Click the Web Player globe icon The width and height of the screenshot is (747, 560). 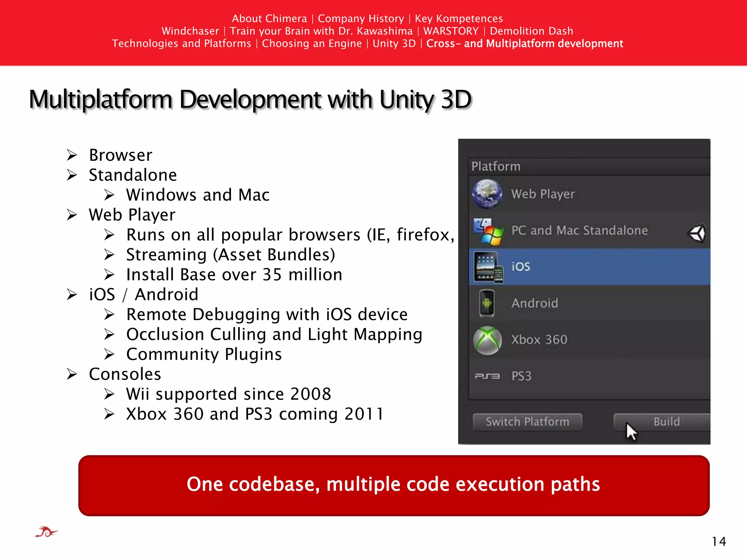[487, 194]
